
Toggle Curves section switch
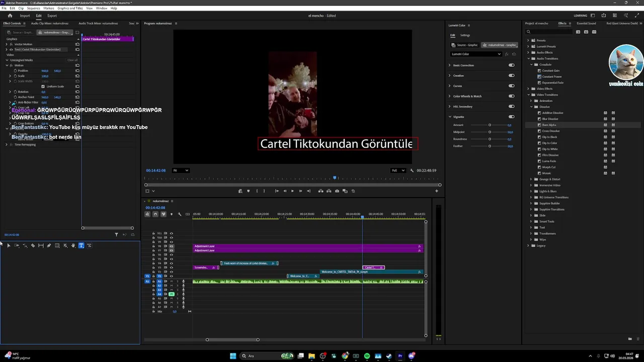[x=512, y=86]
